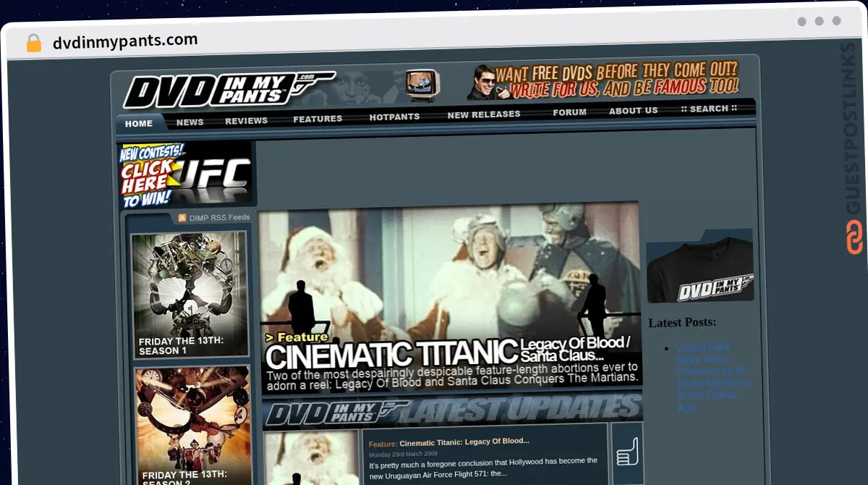Open the FEATURES menu item
Image resolution: width=868 pixels, height=485 pixels.
pyautogui.click(x=318, y=119)
